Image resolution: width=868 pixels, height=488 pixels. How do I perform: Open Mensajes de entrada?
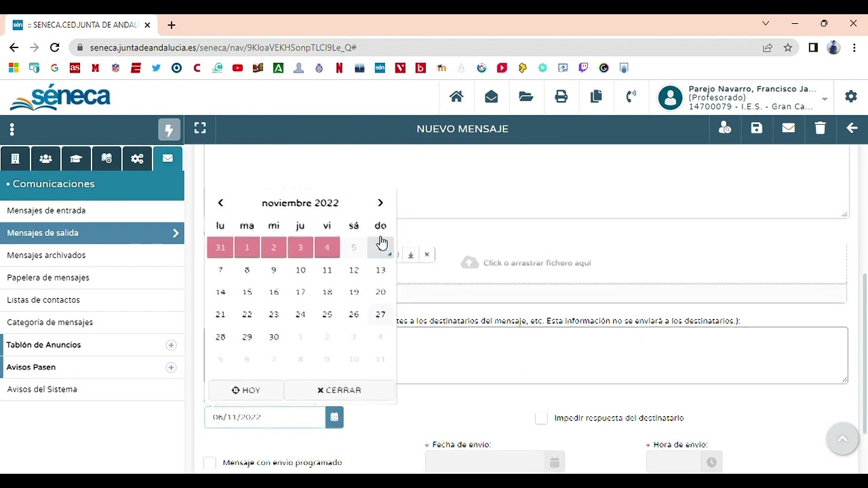[x=92, y=210]
